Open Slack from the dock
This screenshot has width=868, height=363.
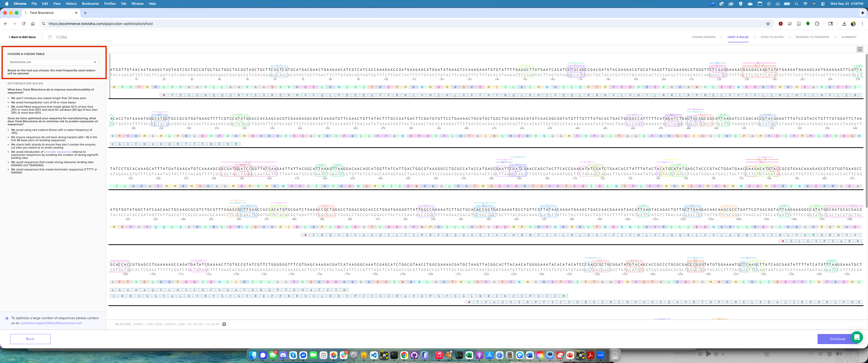click(x=344, y=355)
